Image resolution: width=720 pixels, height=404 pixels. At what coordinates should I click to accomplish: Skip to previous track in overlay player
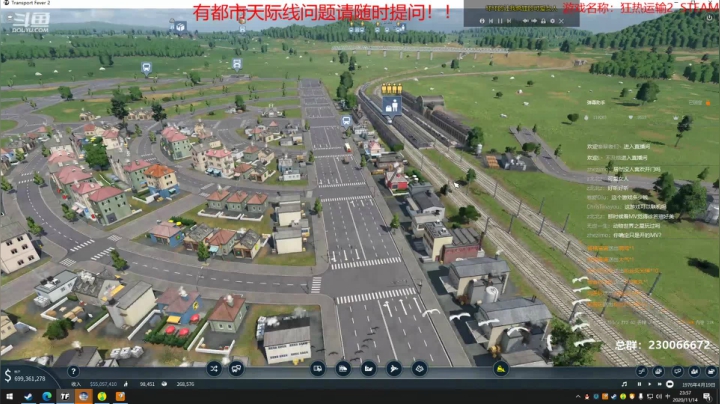click(491, 21)
